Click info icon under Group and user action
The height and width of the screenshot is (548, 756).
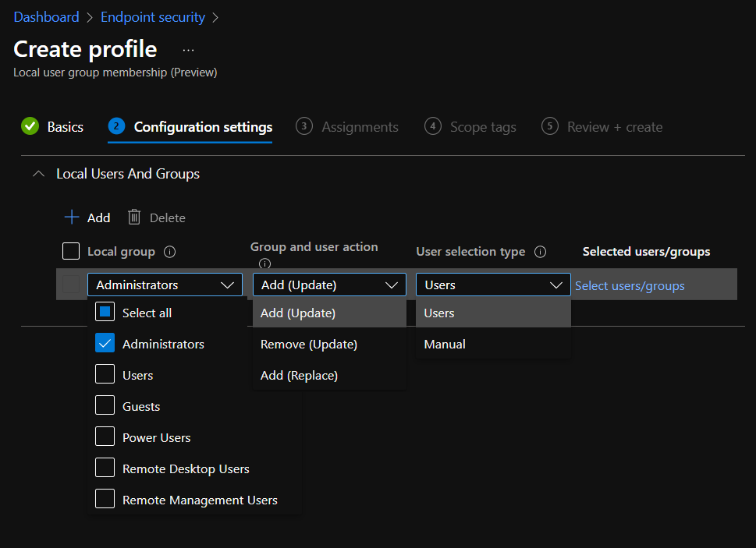click(264, 263)
